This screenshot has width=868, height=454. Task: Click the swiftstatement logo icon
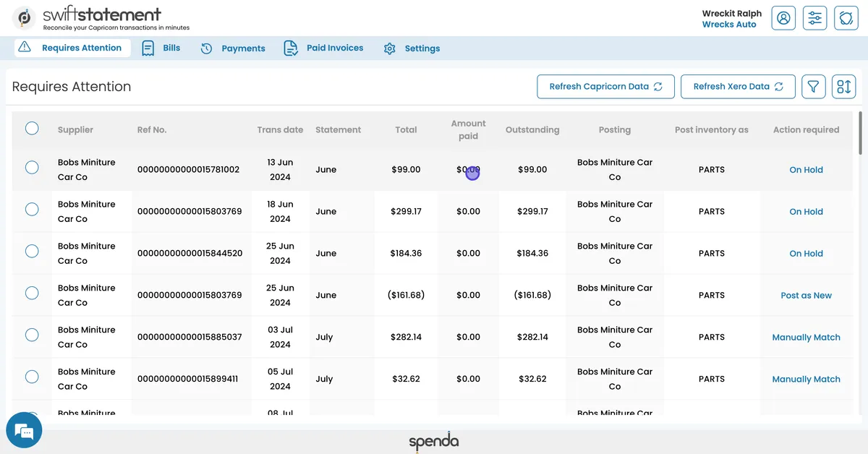click(x=24, y=17)
